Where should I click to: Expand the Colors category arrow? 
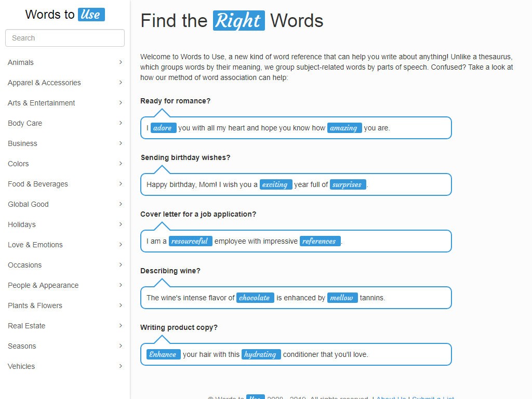point(121,164)
